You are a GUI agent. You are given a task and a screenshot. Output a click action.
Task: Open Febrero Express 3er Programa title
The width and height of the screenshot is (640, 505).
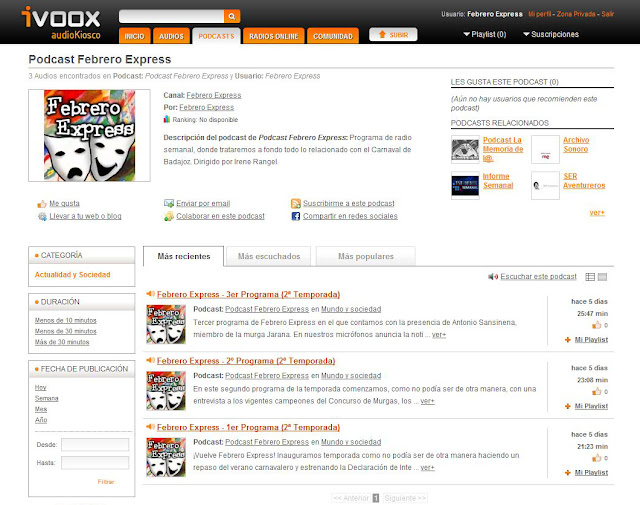point(248,294)
